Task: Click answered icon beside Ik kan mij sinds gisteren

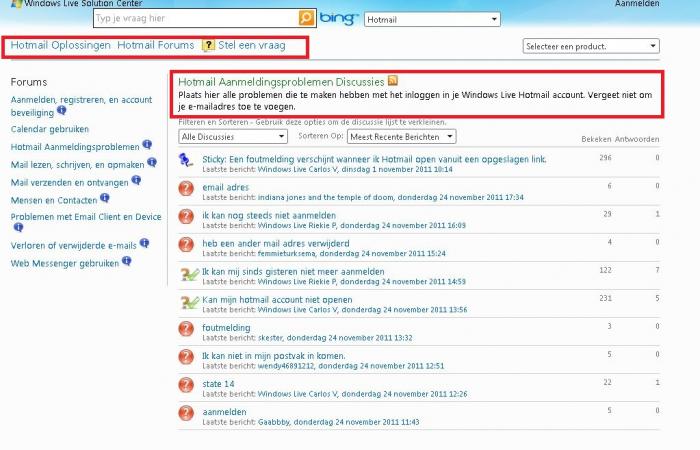Action: 189,274
